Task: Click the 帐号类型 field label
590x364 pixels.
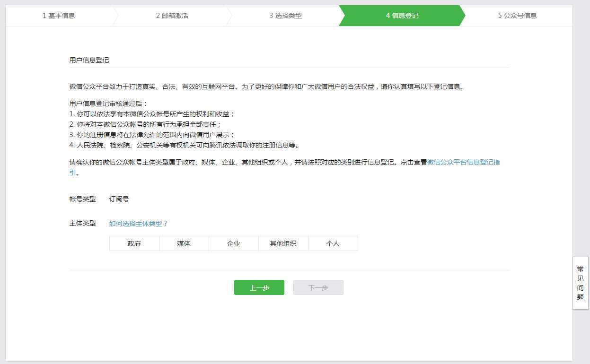Action: [x=82, y=199]
